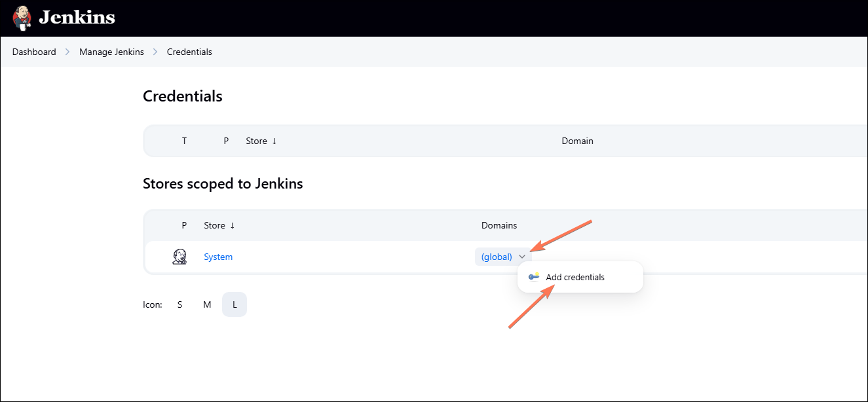The image size is (868, 402).
Task: Click chevron after Manage Jenkins breadcrumb
Action: point(155,52)
